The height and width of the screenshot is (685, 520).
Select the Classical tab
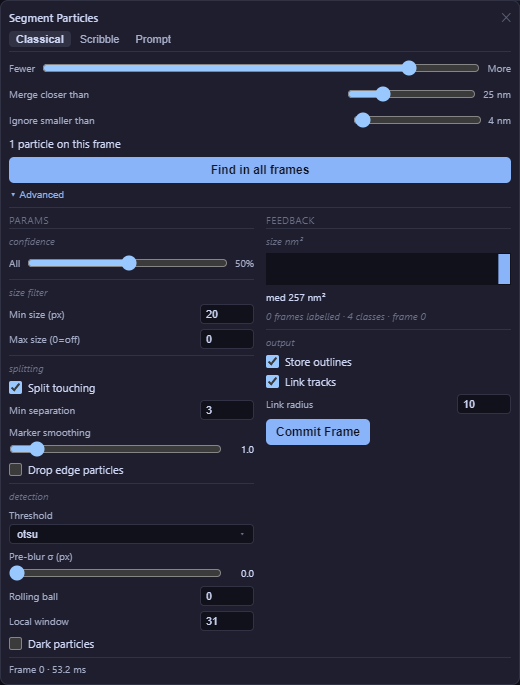pos(40,39)
